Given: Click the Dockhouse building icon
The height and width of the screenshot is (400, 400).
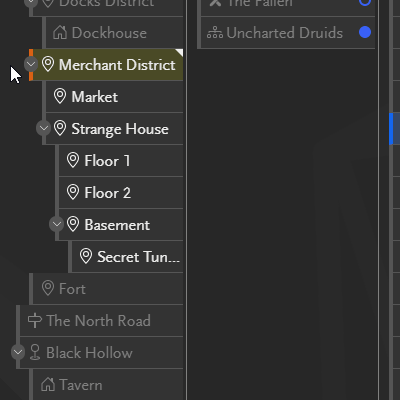Looking at the screenshot, I should pos(60,33).
